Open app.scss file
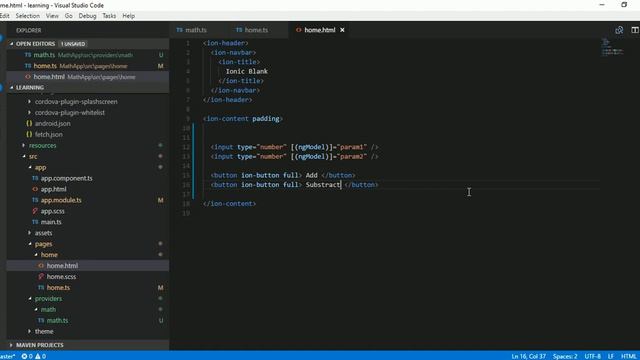640x360 pixels. click(x=52, y=211)
